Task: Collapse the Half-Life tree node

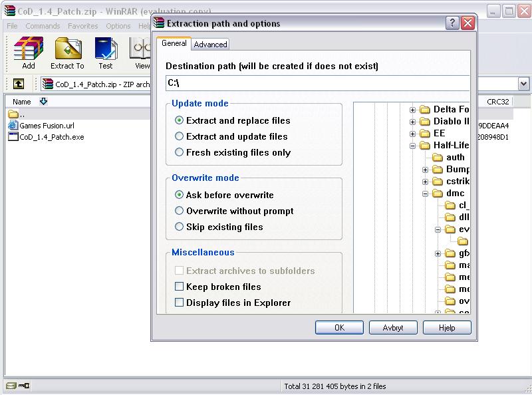Action: [x=412, y=146]
